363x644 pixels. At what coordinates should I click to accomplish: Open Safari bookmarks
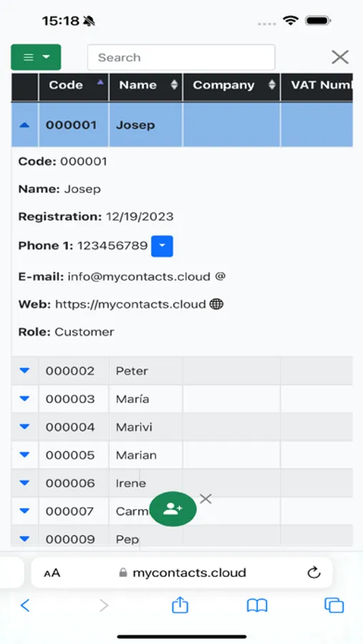click(257, 605)
